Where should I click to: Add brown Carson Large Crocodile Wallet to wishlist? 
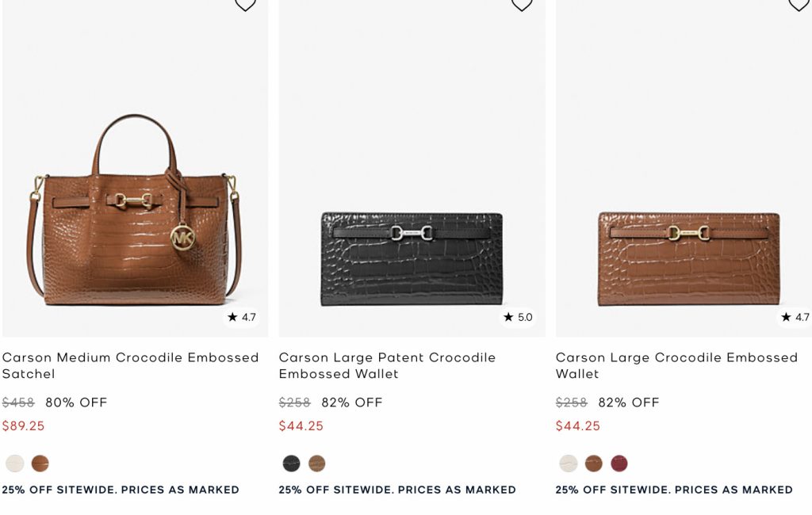798,4
